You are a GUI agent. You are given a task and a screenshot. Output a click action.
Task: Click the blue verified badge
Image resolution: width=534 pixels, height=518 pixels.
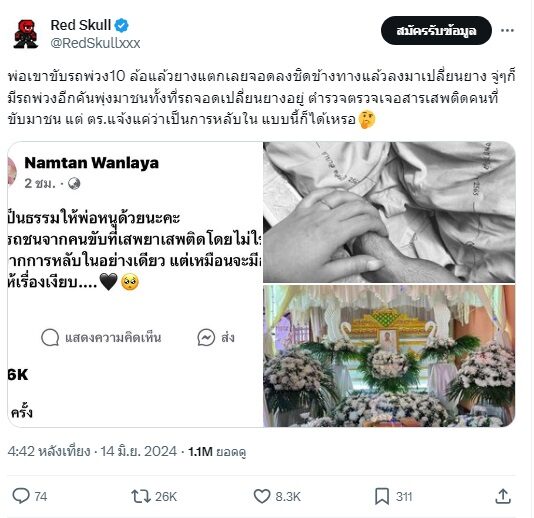tap(122, 25)
